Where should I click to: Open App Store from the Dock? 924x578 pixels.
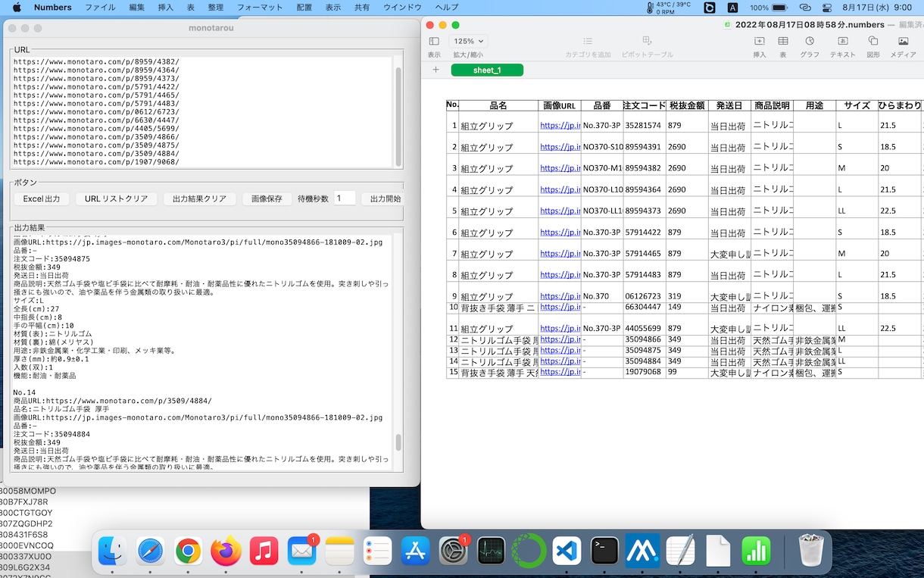(x=415, y=551)
